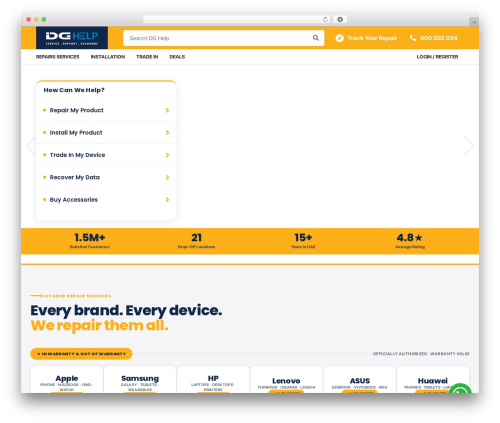
Task: Go to previous slide arrow
Action: click(31, 146)
